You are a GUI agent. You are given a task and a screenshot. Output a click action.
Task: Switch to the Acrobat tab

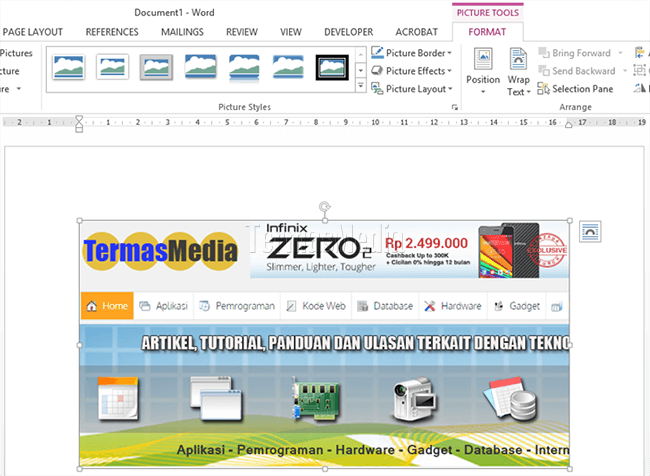(x=417, y=32)
